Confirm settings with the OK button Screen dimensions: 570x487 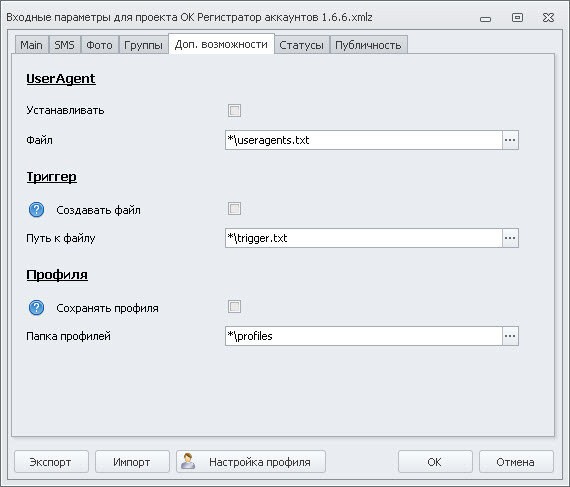click(x=435, y=462)
